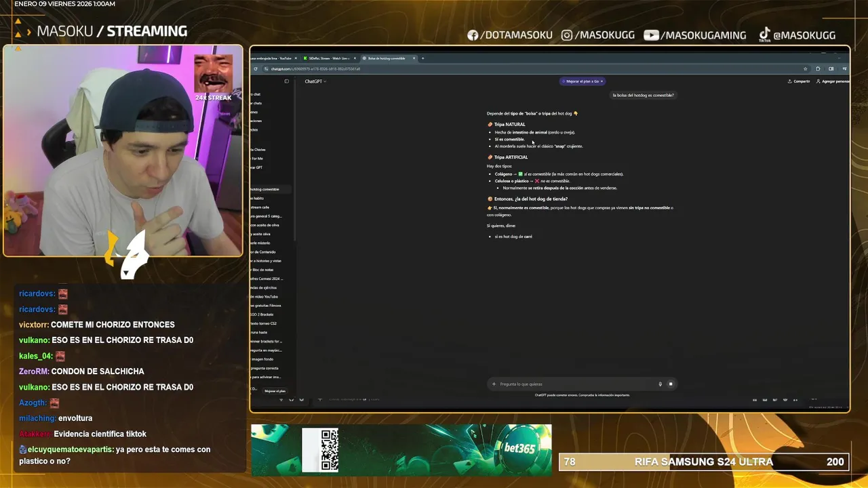
Task: Click the Mejorar el plan a Go pill
Action: tap(581, 81)
